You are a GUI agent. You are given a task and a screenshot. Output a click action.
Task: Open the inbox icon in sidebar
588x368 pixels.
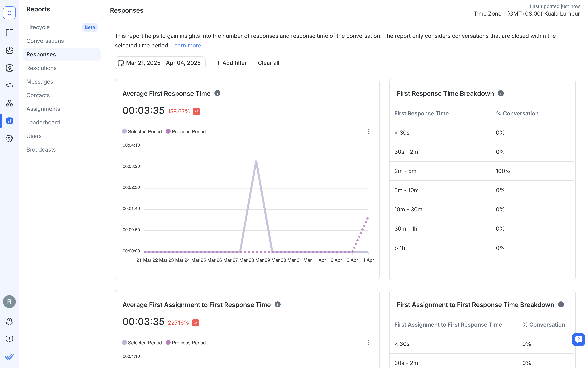9,50
